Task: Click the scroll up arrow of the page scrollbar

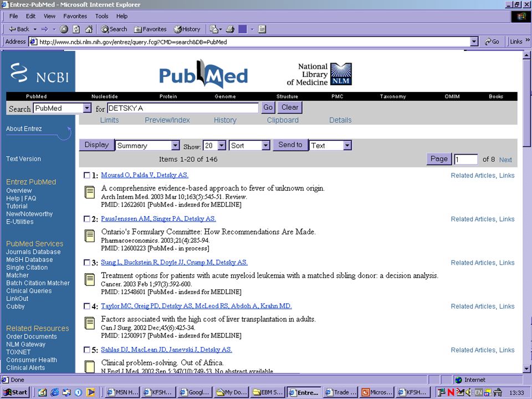Action: tap(526, 55)
